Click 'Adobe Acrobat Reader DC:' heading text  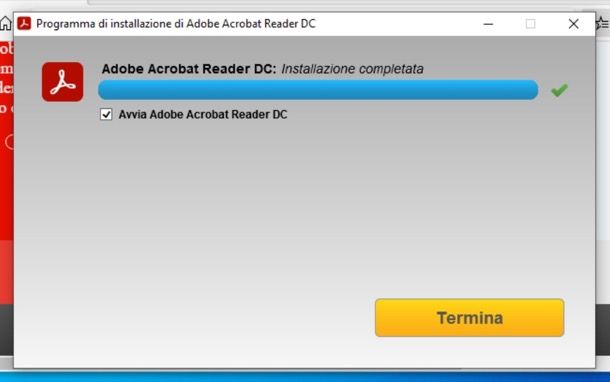(189, 69)
